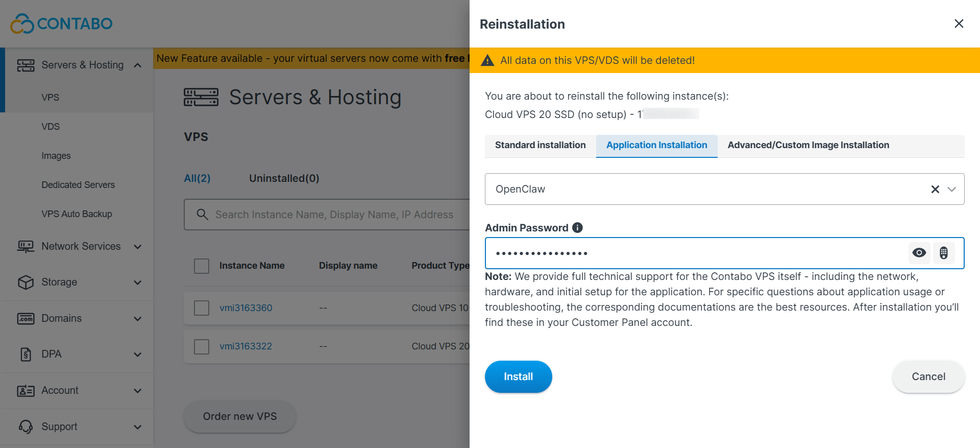Click the warning triangle icon in banner

point(487,60)
